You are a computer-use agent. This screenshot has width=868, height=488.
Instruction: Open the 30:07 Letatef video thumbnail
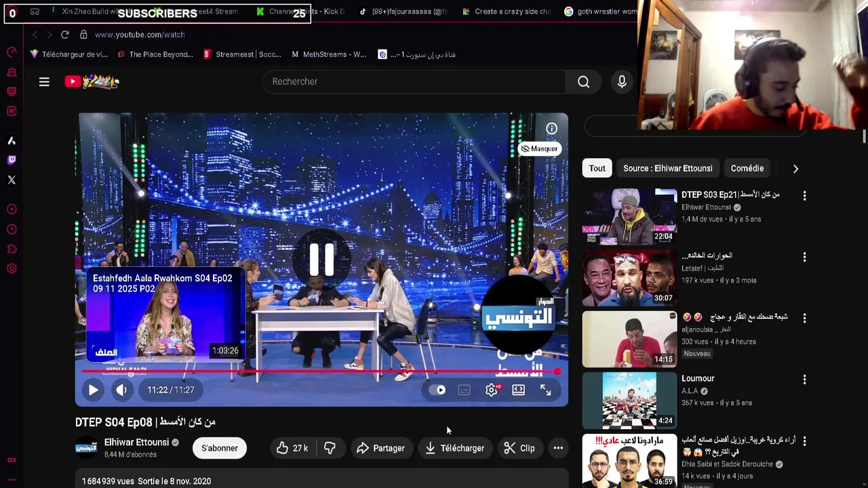pyautogui.click(x=629, y=277)
